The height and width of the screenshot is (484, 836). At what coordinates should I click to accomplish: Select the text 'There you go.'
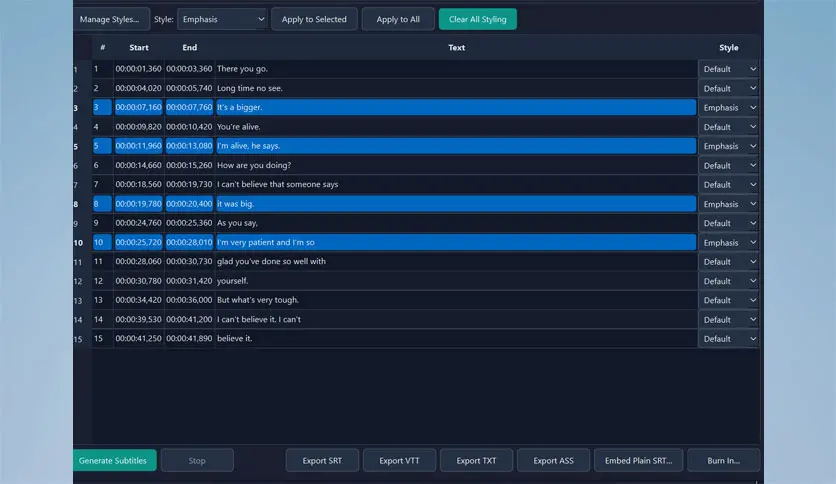tap(242, 69)
